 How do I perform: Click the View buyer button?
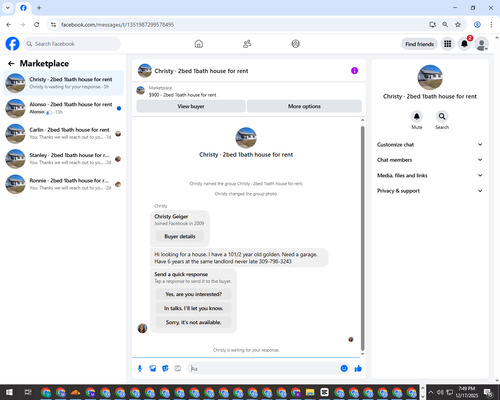pyautogui.click(x=191, y=106)
